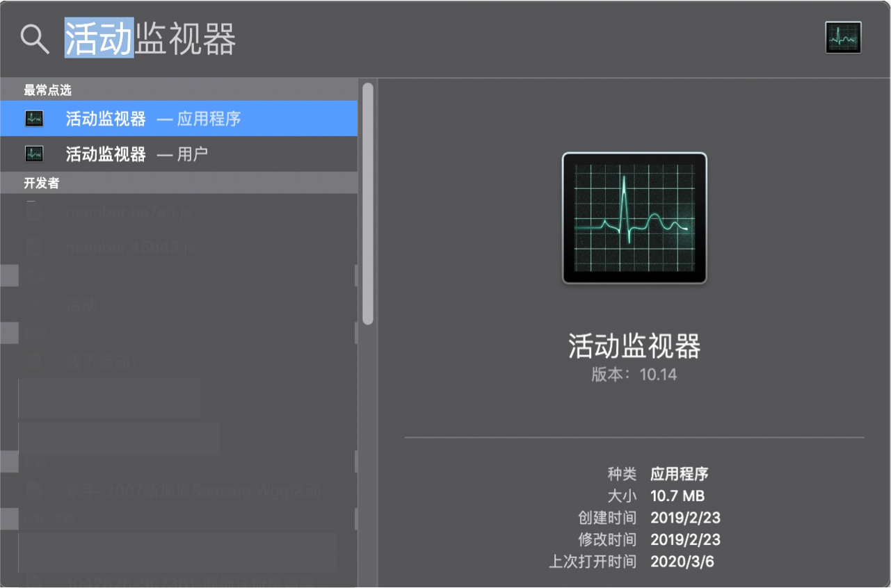Click the 2019/2/23 value beside 修改时间
The width and height of the screenshot is (891, 588).
coord(686,539)
